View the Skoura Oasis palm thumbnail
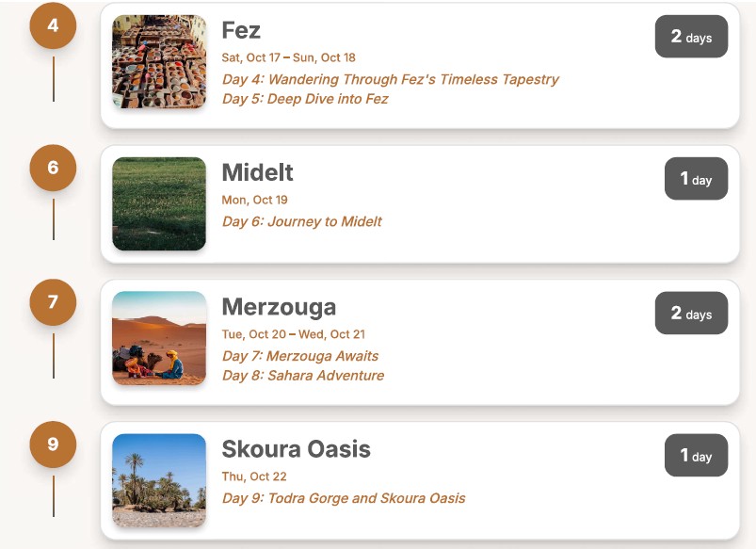Screen dimensions: 756x549 [x=159, y=479]
